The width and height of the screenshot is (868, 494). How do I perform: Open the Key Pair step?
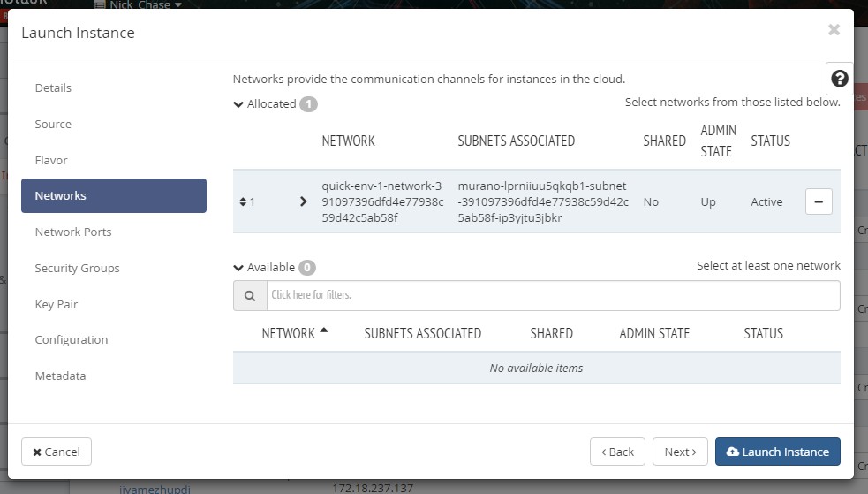coord(56,304)
